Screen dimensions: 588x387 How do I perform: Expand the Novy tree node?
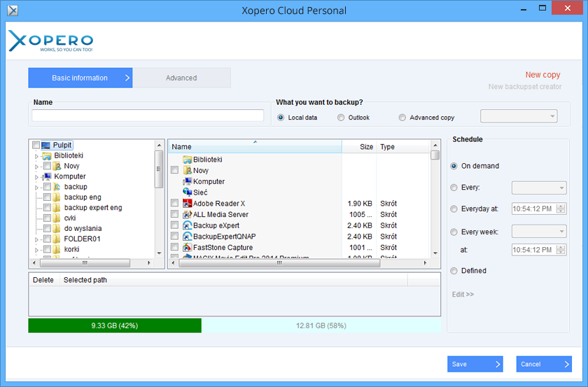(x=36, y=167)
